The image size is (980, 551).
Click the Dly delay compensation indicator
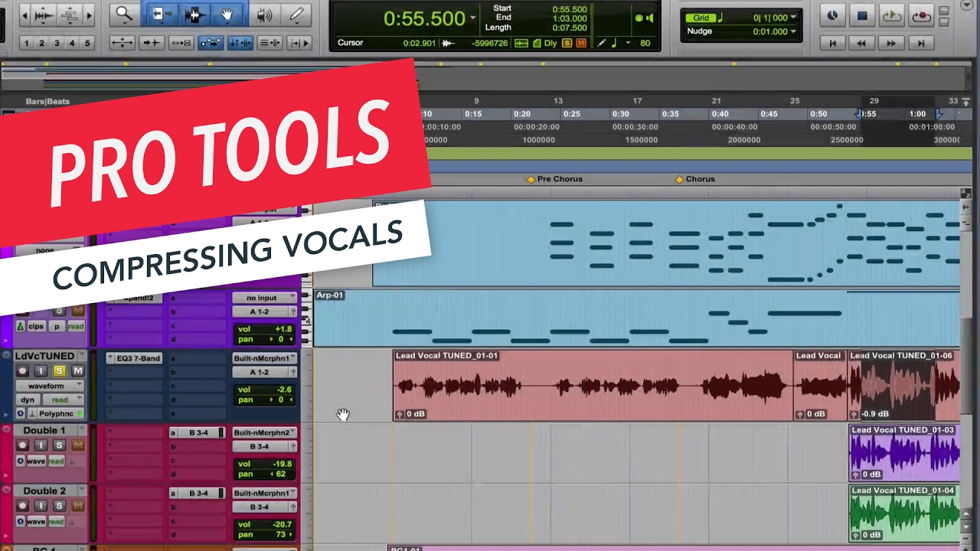550,44
